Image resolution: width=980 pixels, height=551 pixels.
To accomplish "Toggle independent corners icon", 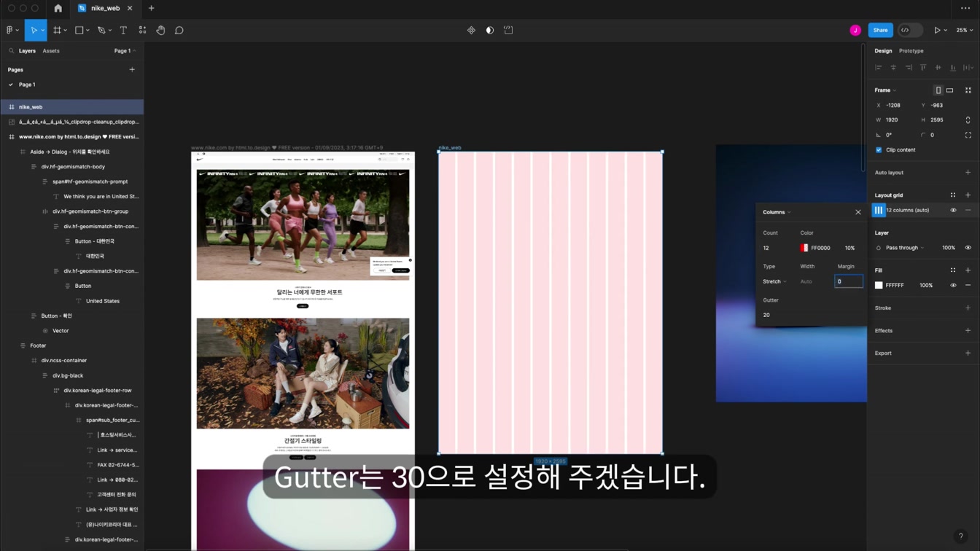I will click(968, 135).
